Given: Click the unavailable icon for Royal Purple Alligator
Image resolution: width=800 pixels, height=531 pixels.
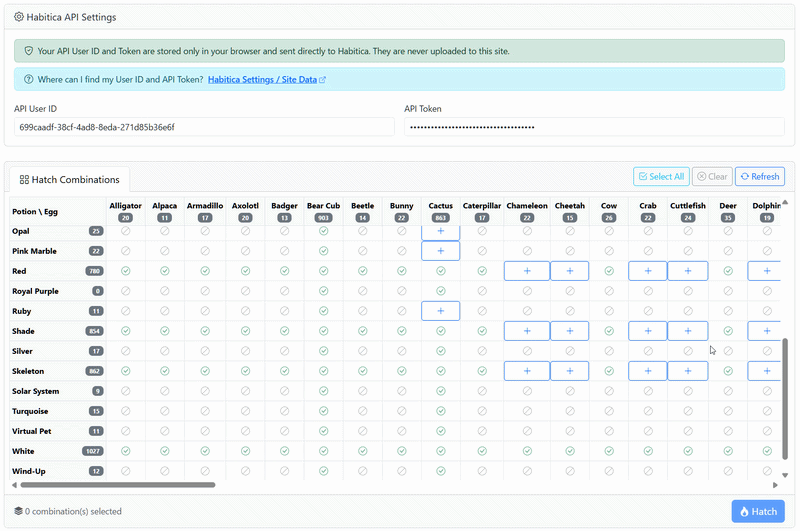Looking at the screenshot, I should coord(126,291).
